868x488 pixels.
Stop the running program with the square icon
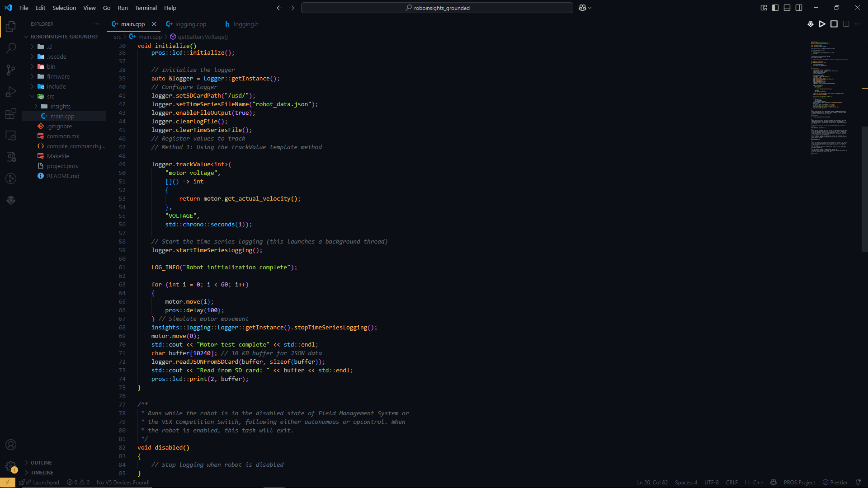point(834,24)
